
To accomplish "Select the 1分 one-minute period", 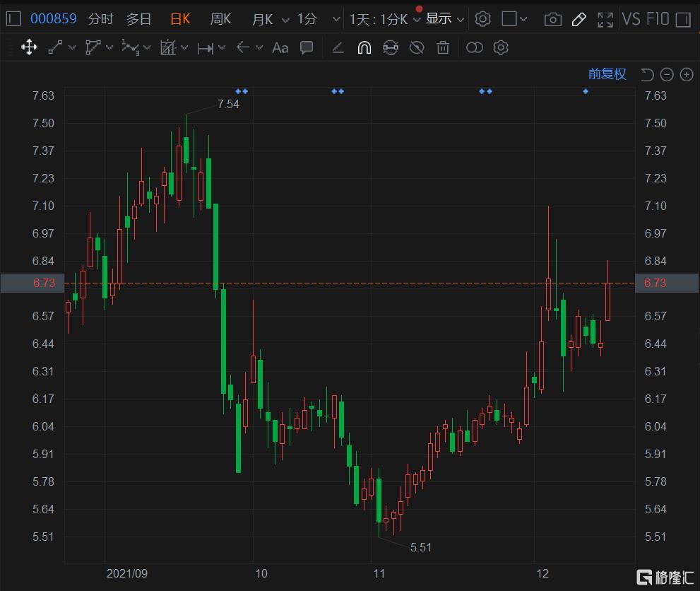I will click(x=307, y=19).
